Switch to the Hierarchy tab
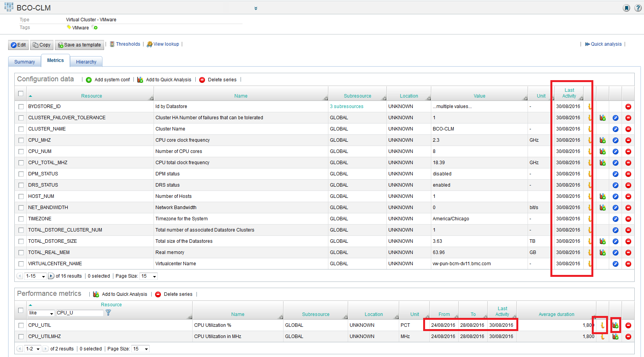This screenshot has width=644, height=357. point(86,62)
